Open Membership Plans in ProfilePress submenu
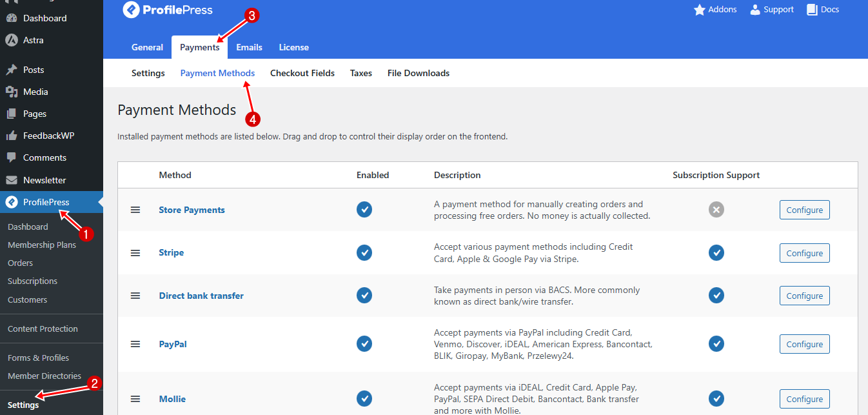Image resolution: width=868 pixels, height=415 pixels. (42, 245)
